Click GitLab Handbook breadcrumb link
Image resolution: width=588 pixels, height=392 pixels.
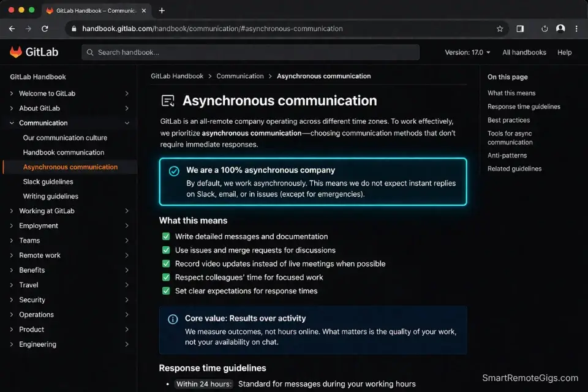tap(177, 76)
